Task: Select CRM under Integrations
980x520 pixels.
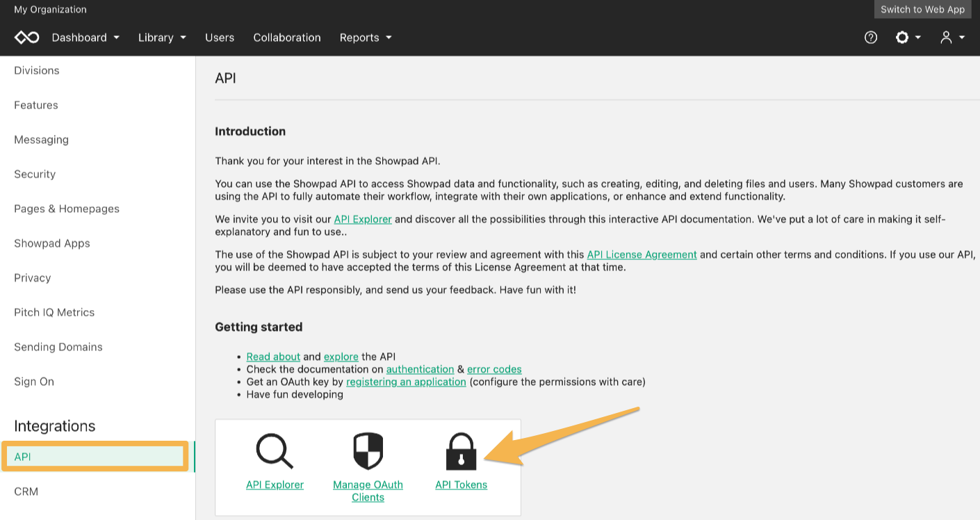Action: [x=26, y=491]
